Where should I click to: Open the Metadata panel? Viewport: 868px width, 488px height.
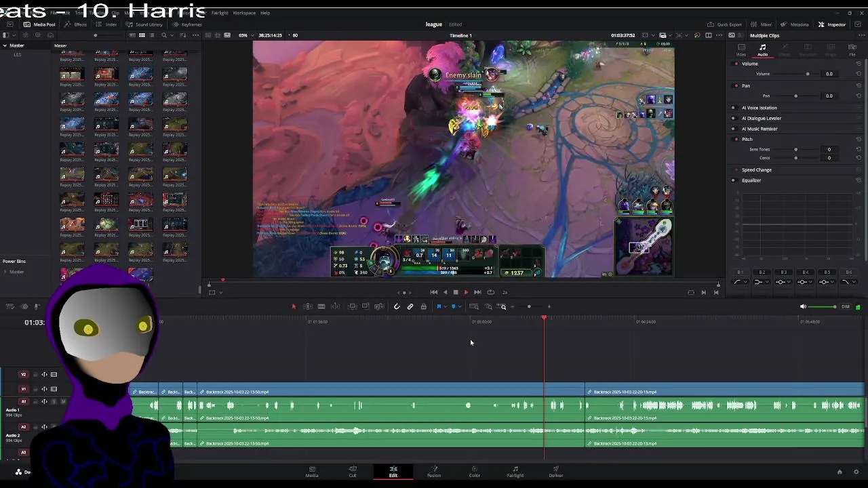click(x=795, y=24)
